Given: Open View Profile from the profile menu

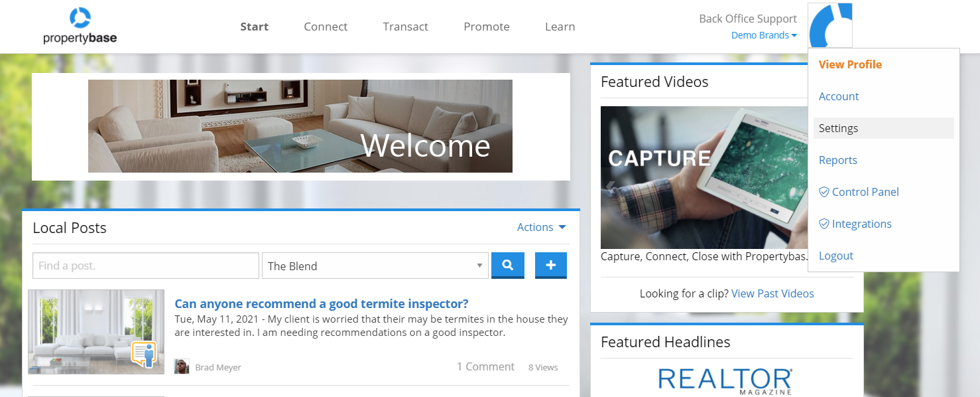Looking at the screenshot, I should pos(849,64).
